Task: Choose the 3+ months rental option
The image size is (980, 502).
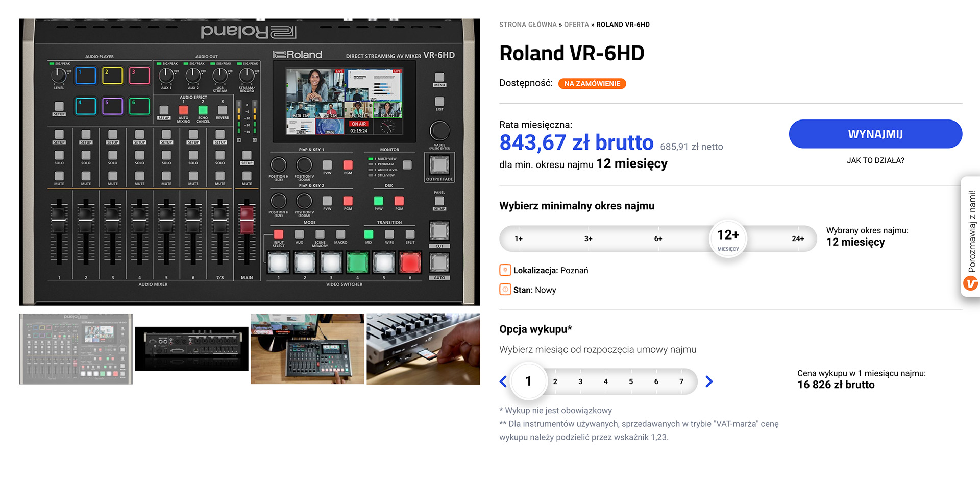Action: pyautogui.click(x=589, y=238)
